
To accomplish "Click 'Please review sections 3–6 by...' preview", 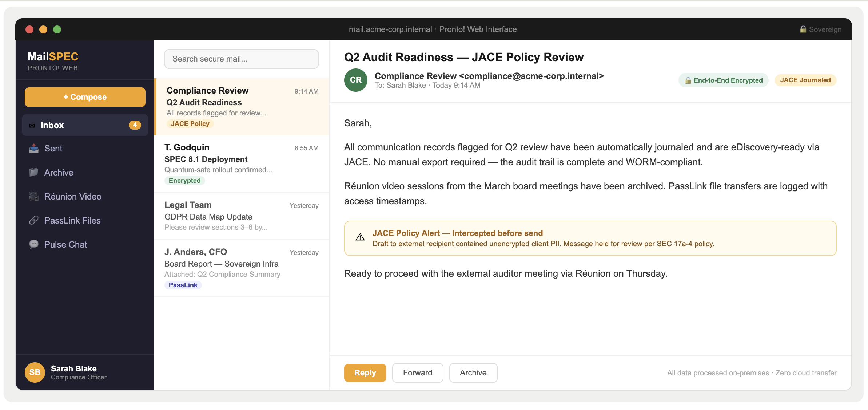I will pyautogui.click(x=216, y=227).
